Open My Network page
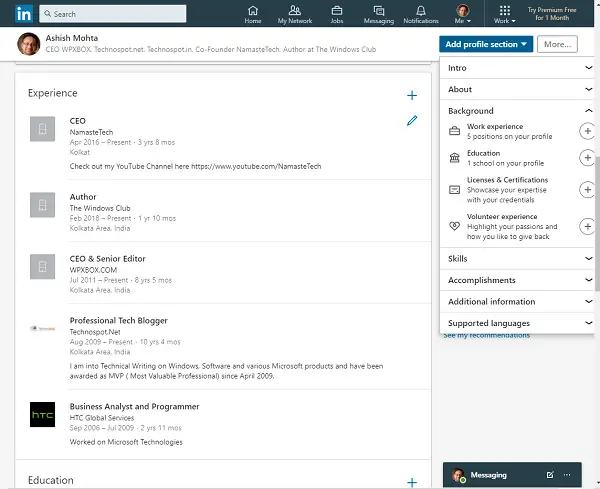This screenshot has height=489, width=600. [295, 15]
